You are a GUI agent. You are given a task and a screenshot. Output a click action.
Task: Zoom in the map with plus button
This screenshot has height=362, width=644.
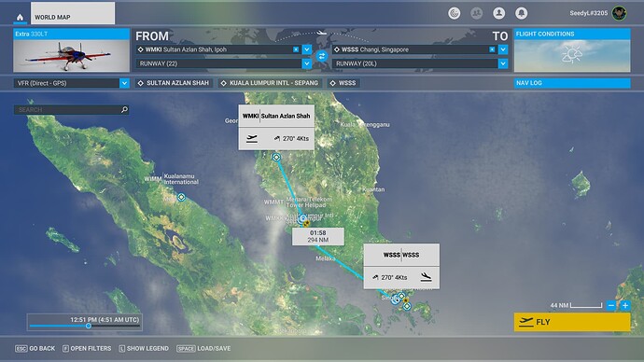625,306
